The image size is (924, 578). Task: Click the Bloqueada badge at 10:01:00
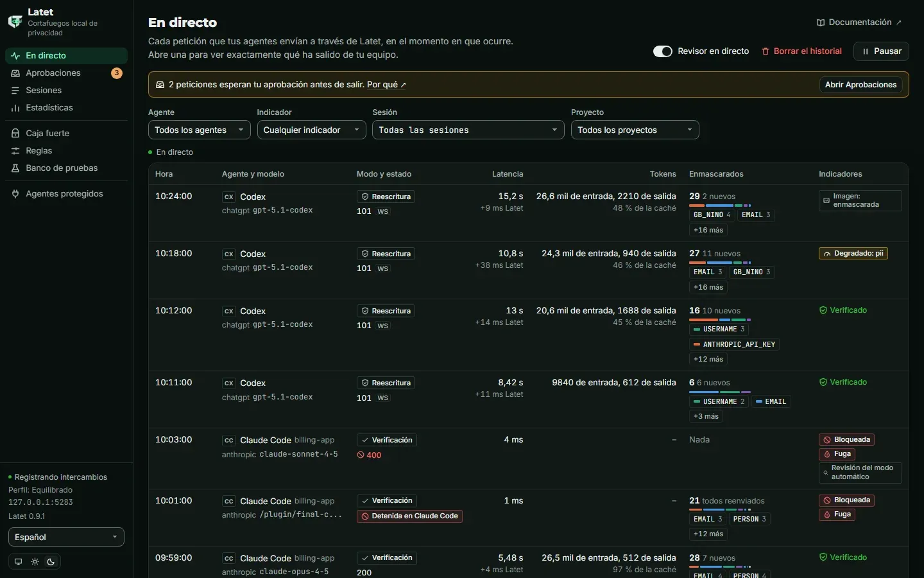846,500
